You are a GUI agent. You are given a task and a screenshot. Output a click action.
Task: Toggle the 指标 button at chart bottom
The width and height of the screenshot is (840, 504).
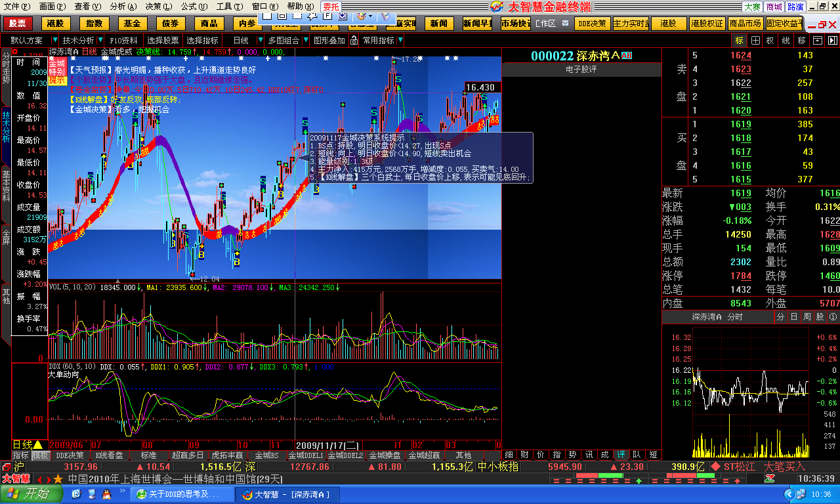[21, 455]
